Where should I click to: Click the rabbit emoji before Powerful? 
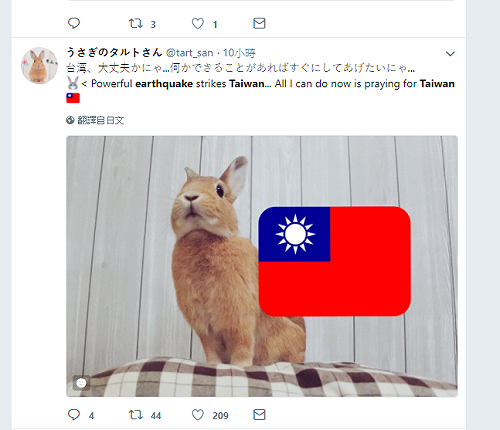(x=73, y=83)
